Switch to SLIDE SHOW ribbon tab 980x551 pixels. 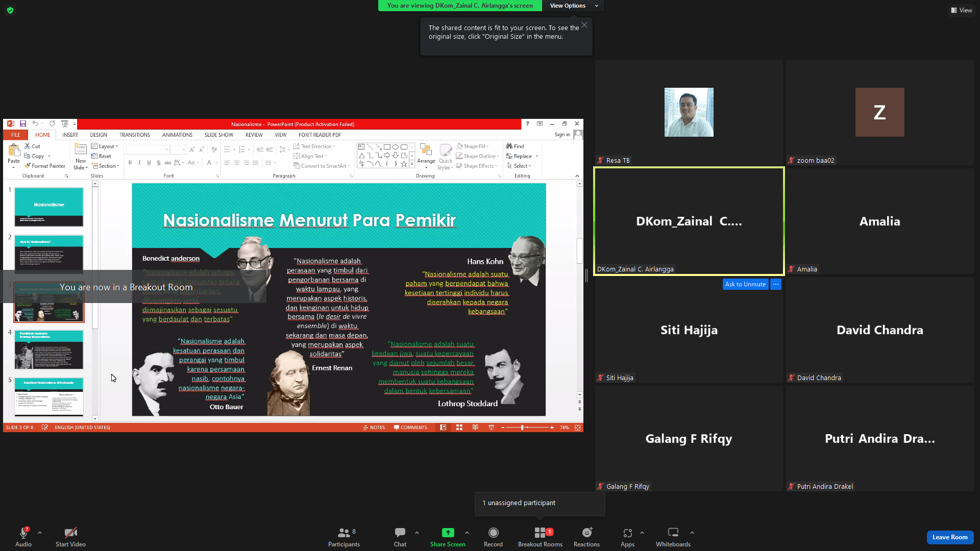219,135
